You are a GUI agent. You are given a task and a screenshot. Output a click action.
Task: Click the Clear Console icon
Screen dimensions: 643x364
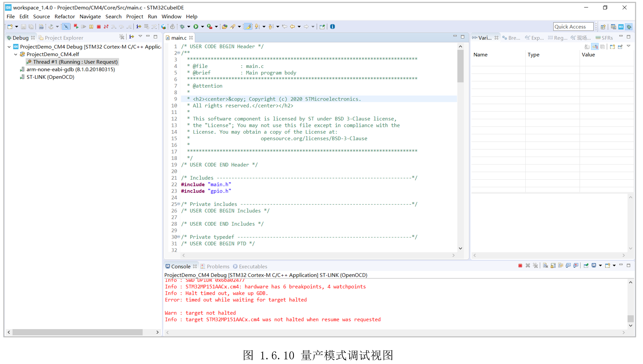(x=545, y=266)
